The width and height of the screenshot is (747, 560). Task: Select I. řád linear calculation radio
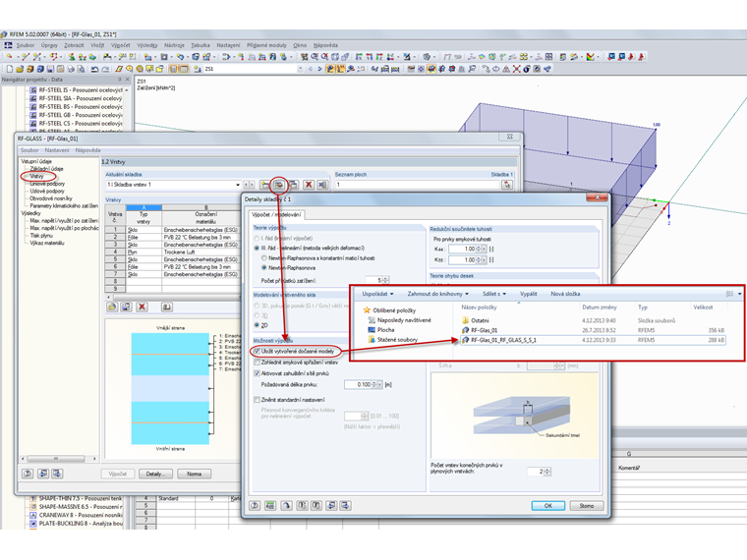(258, 238)
